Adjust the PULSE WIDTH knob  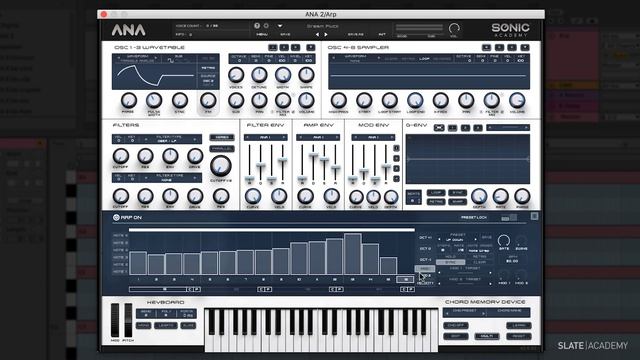154,100
